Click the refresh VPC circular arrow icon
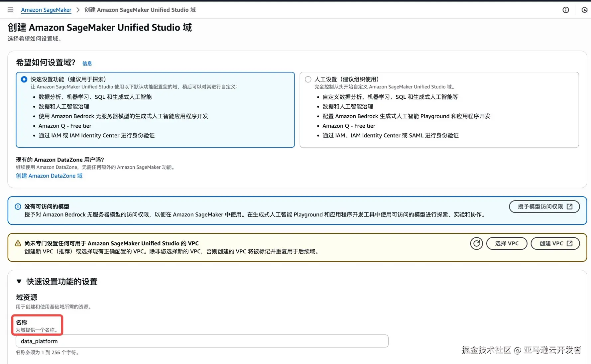The image size is (591, 364). pos(476,243)
